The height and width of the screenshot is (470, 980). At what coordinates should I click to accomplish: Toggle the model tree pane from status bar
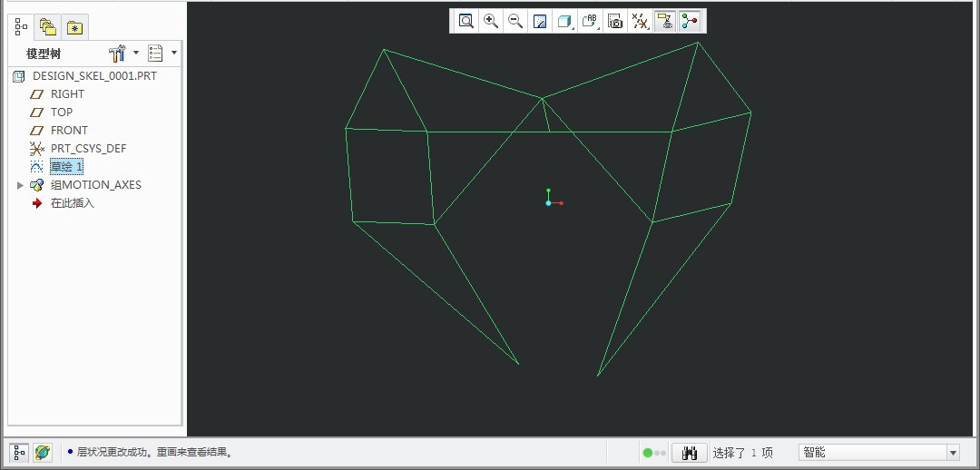pos(19,452)
